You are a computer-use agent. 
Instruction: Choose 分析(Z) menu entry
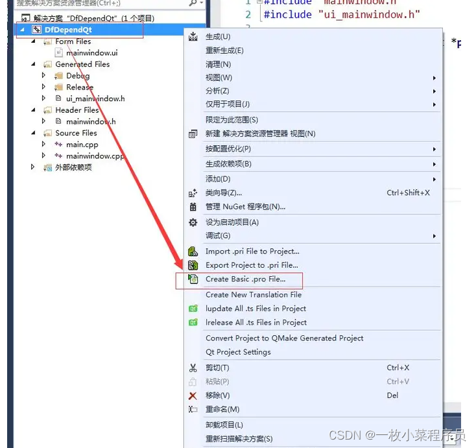(313, 91)
